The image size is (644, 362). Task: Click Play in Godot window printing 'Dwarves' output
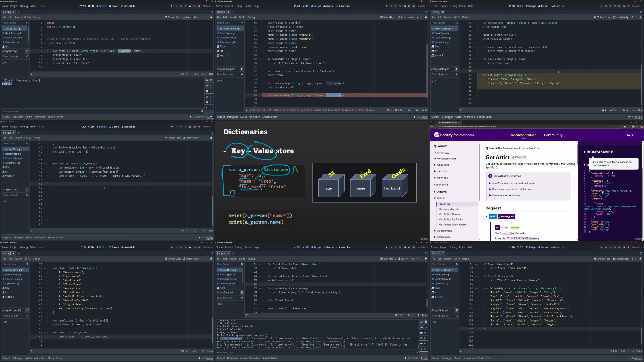pos(172,6)
